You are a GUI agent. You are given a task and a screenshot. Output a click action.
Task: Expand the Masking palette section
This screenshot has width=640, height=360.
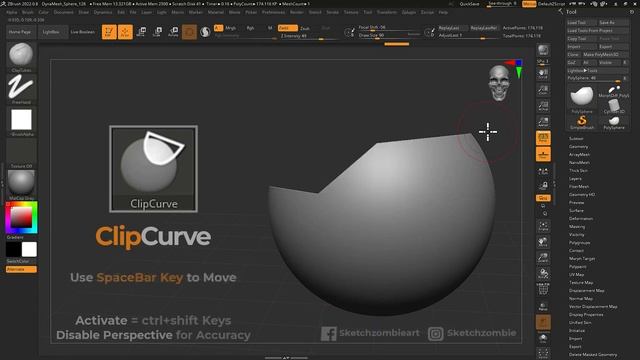coord(577,227)
